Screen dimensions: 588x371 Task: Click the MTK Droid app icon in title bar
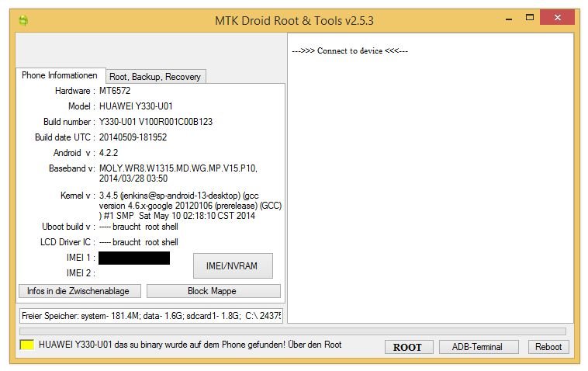(x=23, y=20)
